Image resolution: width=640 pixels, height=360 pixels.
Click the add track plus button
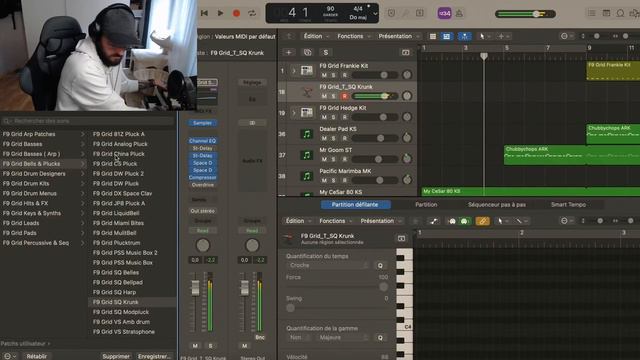289,52
